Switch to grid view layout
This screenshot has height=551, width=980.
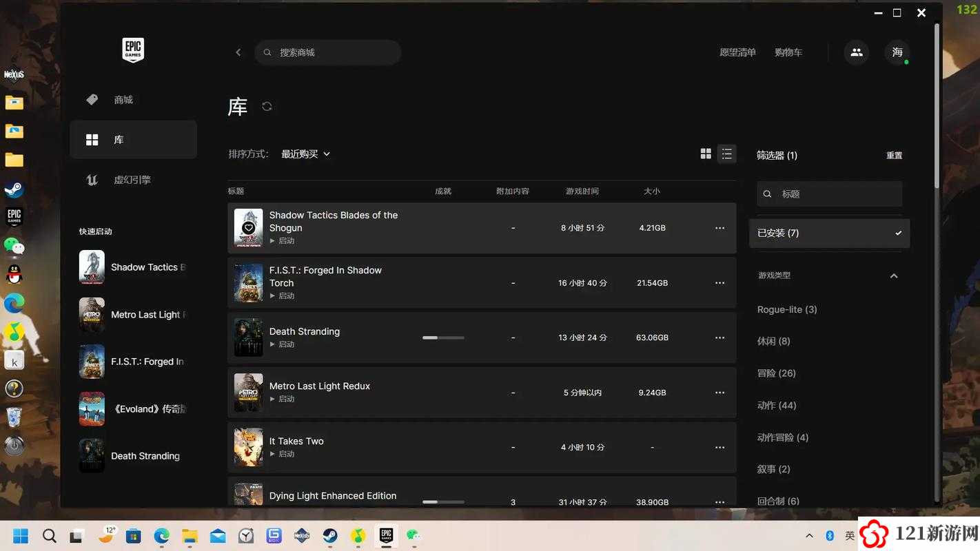pos(706,154)
